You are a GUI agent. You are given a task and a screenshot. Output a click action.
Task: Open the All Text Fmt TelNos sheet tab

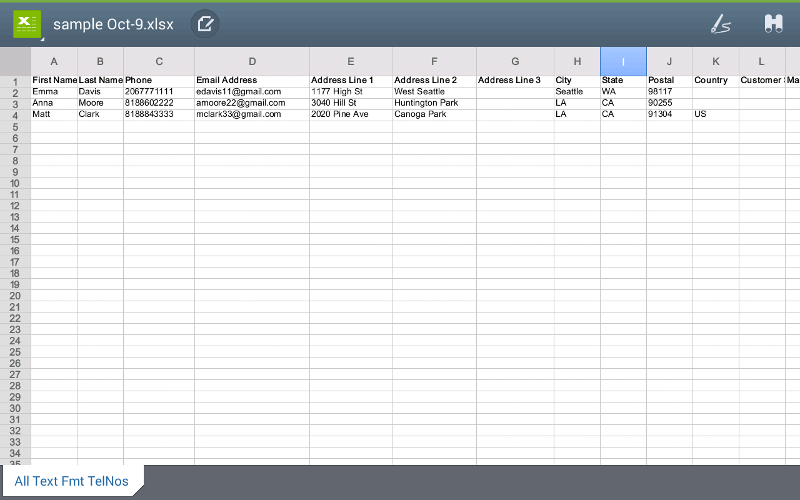[71, 481]
